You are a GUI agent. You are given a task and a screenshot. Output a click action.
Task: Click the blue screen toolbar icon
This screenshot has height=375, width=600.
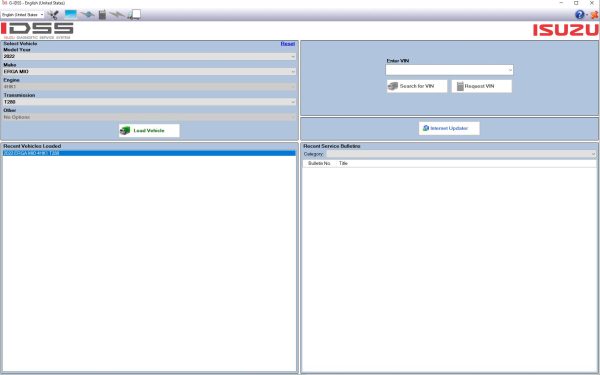tap(71, 15)
